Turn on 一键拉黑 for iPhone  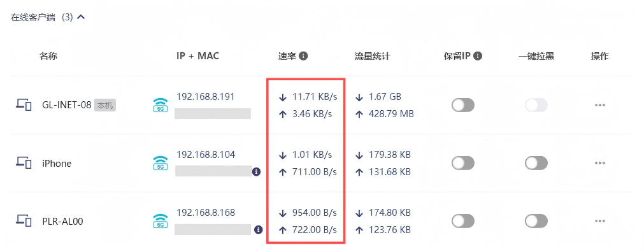(x=536, y=163)
